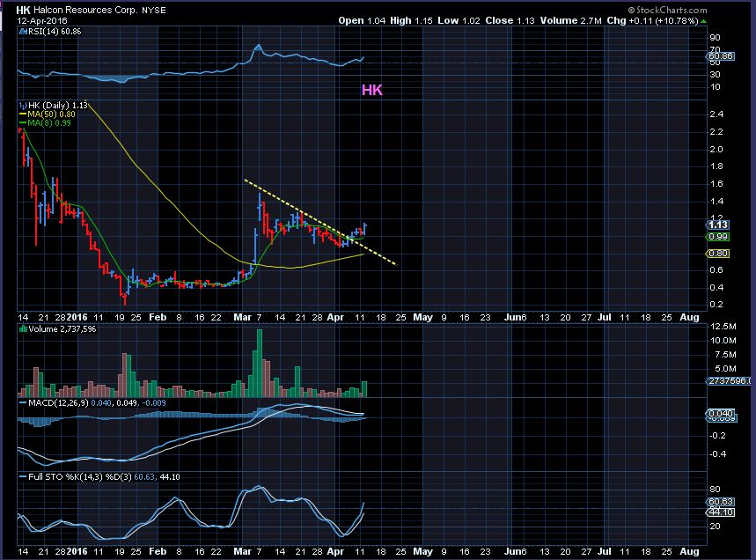Click the Volume 2,737,596 legend label

[62, 329]
